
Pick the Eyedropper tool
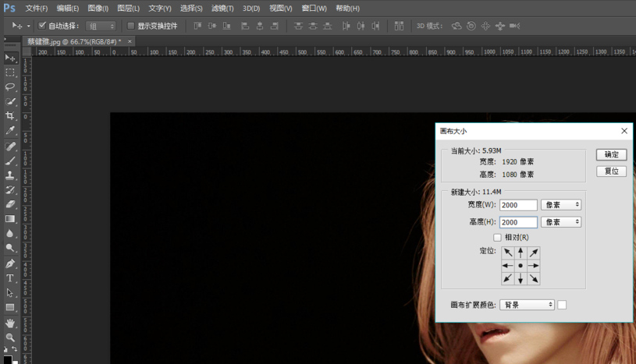point(10,131)
